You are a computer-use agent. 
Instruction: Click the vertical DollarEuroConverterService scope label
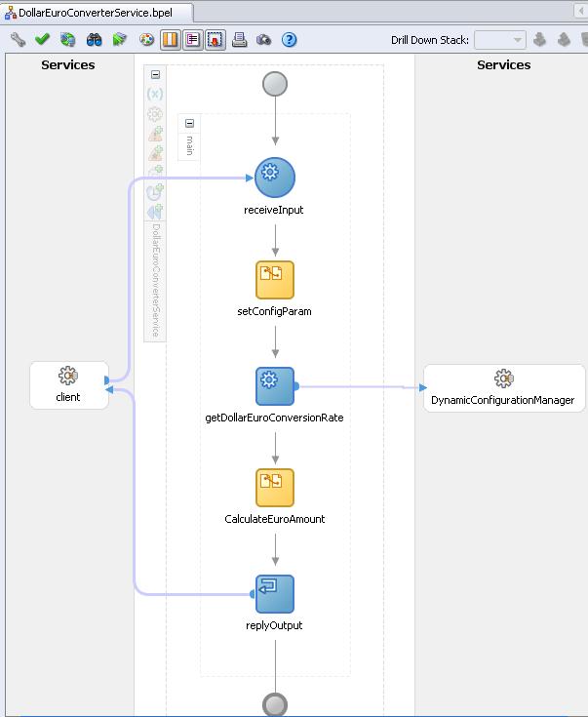pos(155,280)
